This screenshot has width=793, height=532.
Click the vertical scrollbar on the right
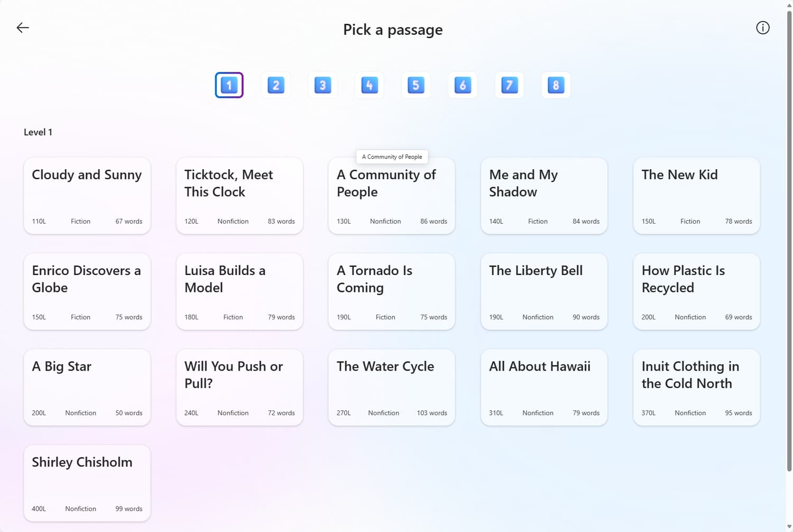[x=789, y=238]
